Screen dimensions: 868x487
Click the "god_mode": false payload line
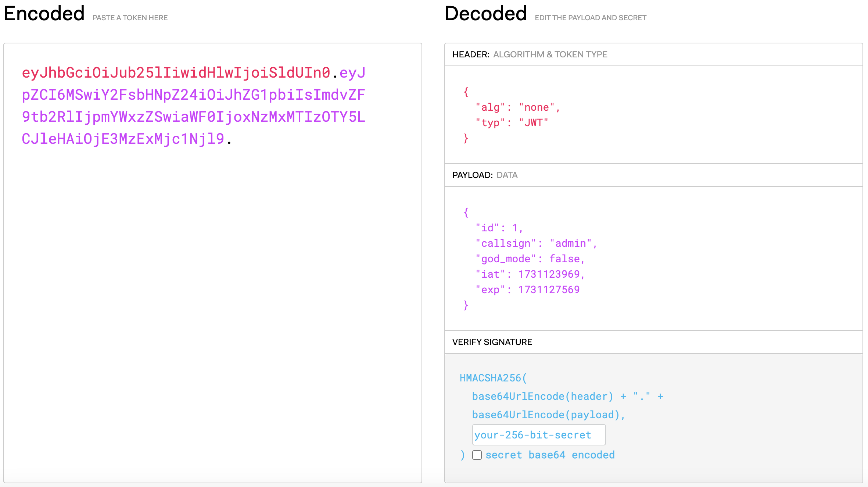530,259
